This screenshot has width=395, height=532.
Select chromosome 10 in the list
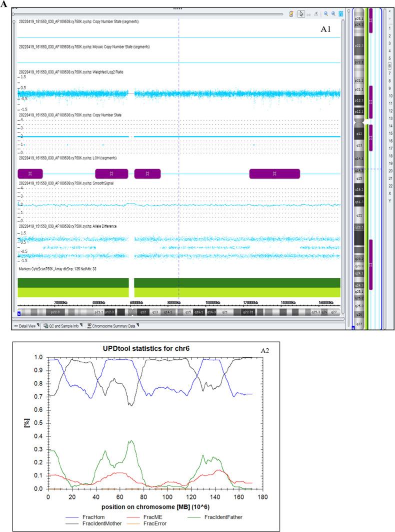click(x=390, y=96)
